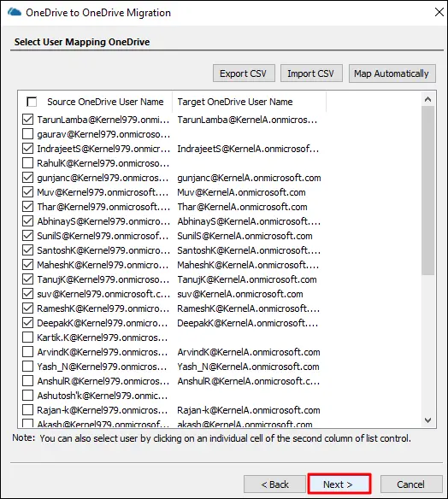Click Map Automatically
Image resolution: width=448 pixels, height=499 pixels.
(x=392, y=73)
